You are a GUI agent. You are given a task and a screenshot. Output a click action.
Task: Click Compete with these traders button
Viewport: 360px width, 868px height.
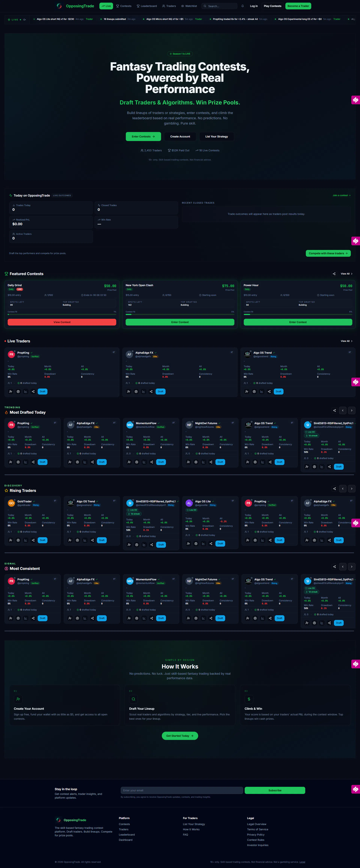click(328, 253)
